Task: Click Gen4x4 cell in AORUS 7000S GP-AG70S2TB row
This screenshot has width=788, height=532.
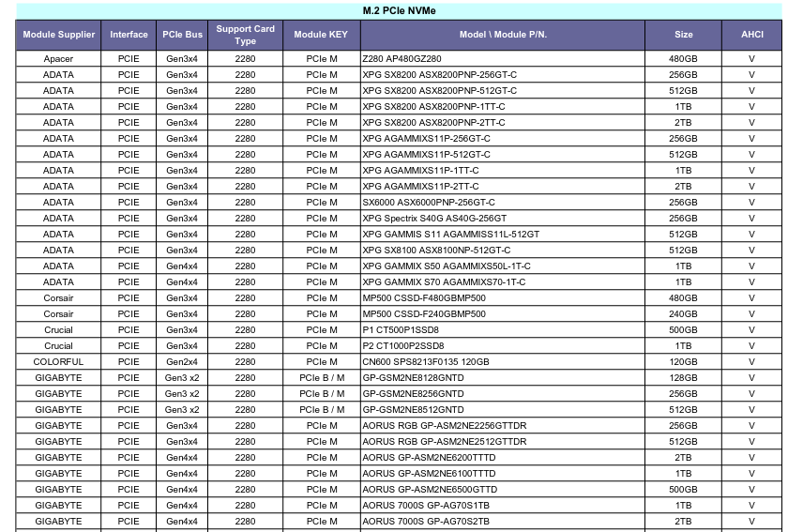Action: pos(182,522)
